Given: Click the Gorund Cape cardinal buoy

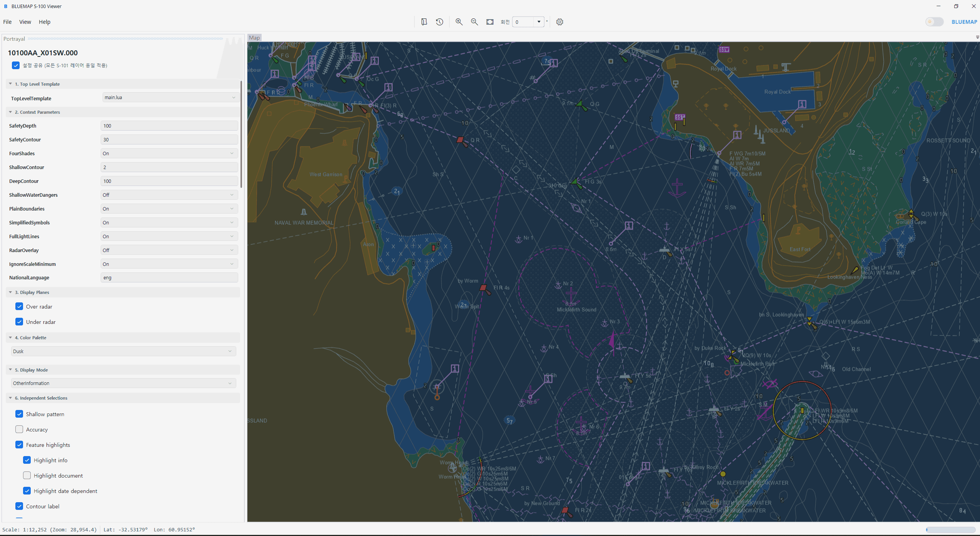Looking at the screenshot, I should pos(911,213).
